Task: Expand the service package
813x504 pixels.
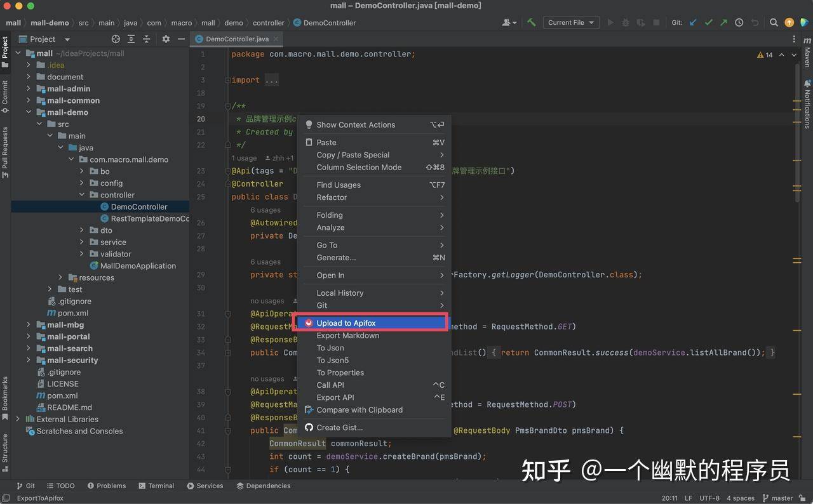Action: tap(82, 242)
